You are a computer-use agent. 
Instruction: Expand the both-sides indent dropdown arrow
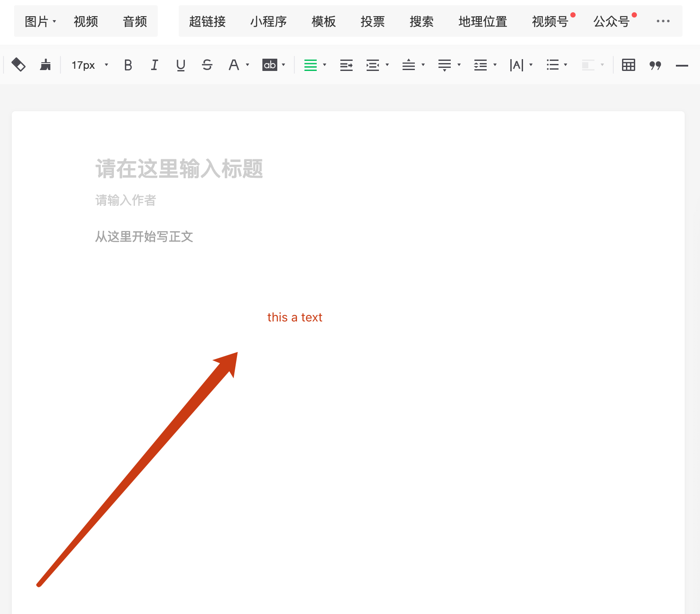point(387,65)
